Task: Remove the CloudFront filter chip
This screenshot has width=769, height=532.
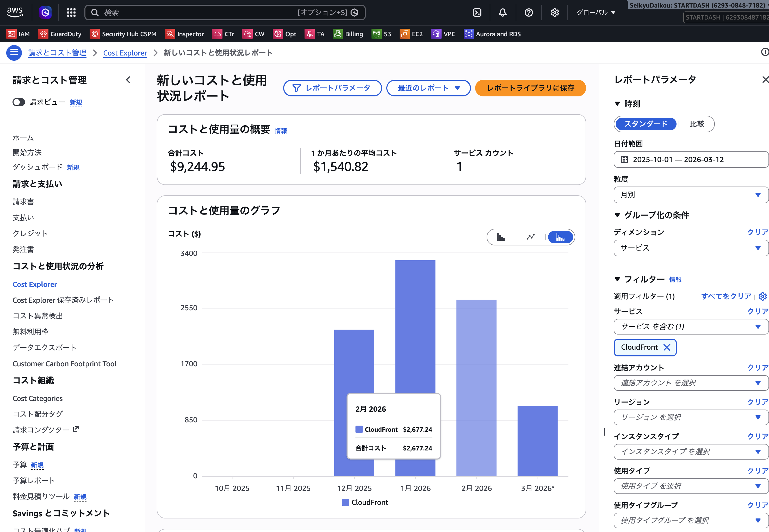Action: pyautogui.click(x=667, y=347)
